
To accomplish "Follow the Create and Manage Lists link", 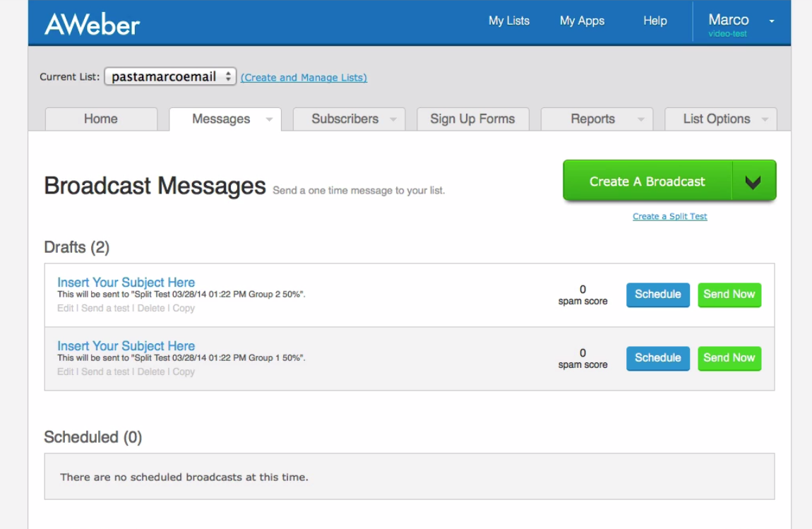I will 304,77.
